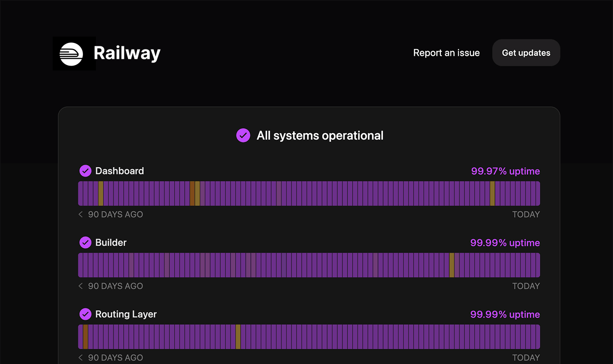Open the Report an issue link
613x364 pixels.
446,53
